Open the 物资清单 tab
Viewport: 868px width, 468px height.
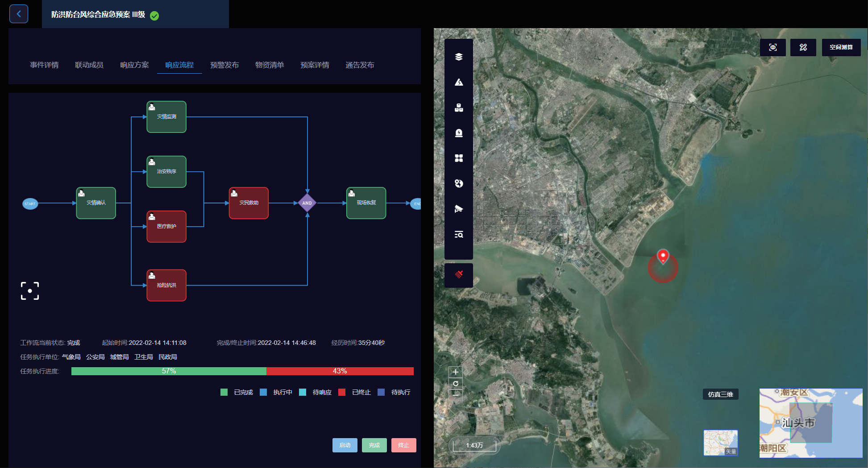click(x=269, y=65)
